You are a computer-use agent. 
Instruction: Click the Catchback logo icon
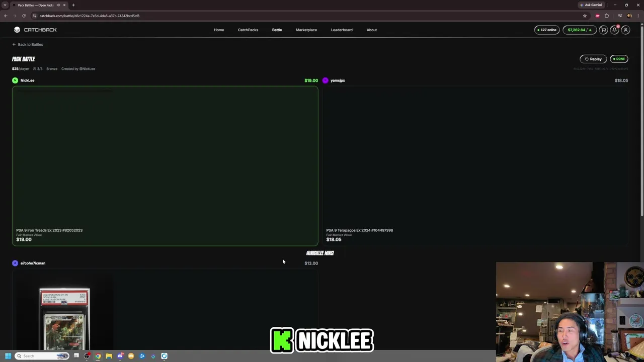tap(17, 30)
